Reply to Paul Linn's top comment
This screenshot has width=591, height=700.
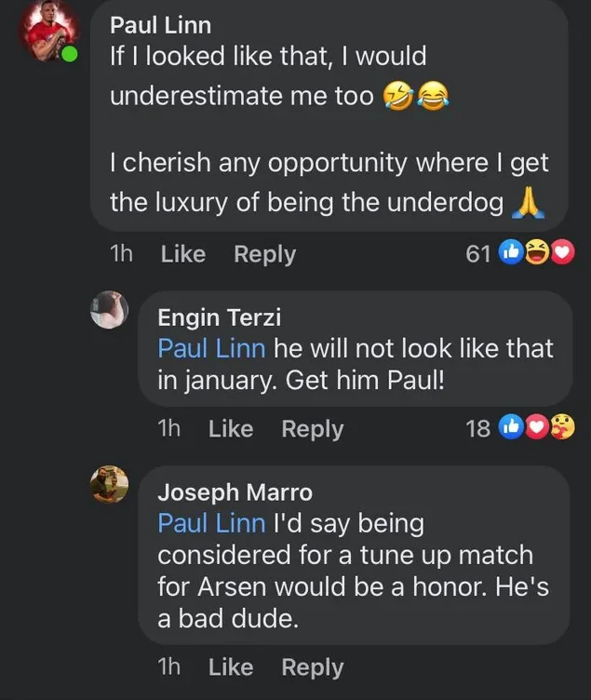coord(264,254)
